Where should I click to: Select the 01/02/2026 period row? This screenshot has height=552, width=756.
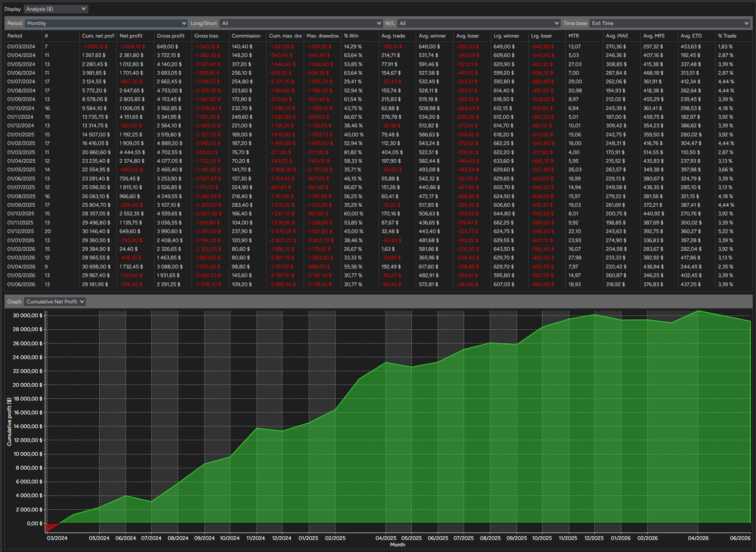point(379,249)
